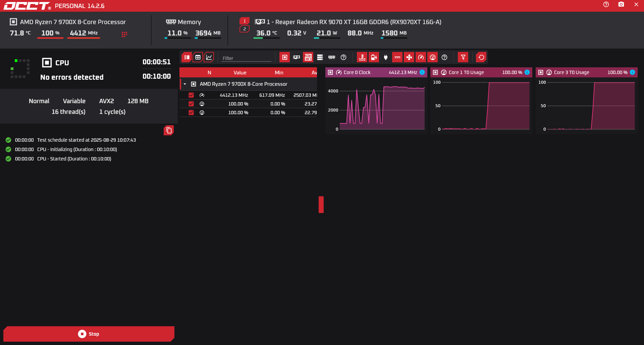
Task: Toggle current sensors filter
Action: tap(397, 57)
